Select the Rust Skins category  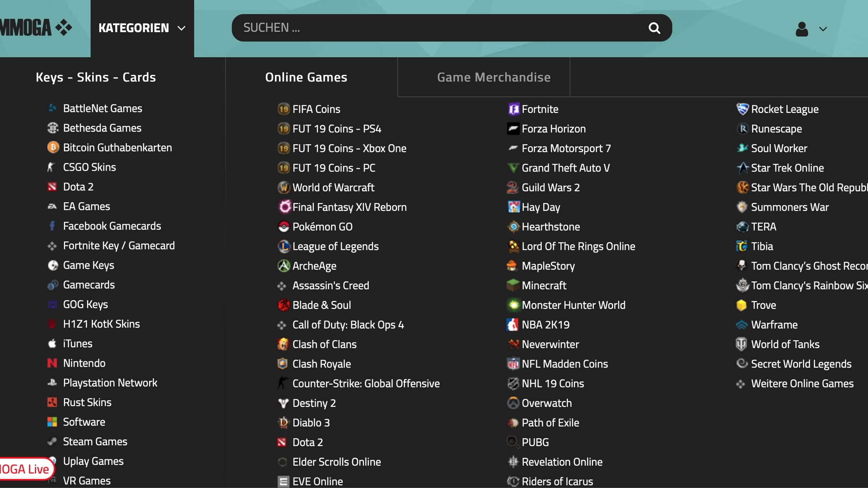(x=87, y=402)
